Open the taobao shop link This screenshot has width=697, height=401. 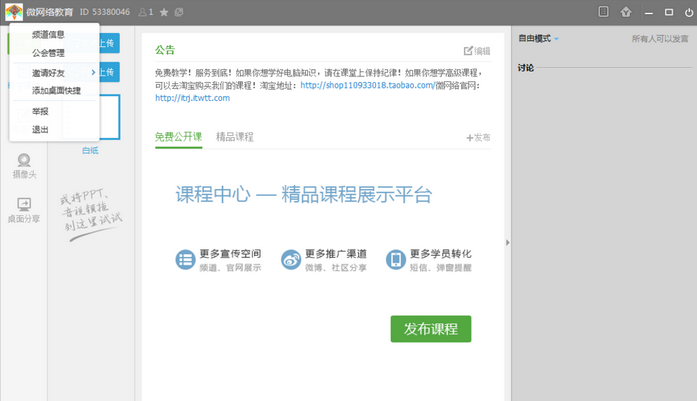tap(367, 85)
